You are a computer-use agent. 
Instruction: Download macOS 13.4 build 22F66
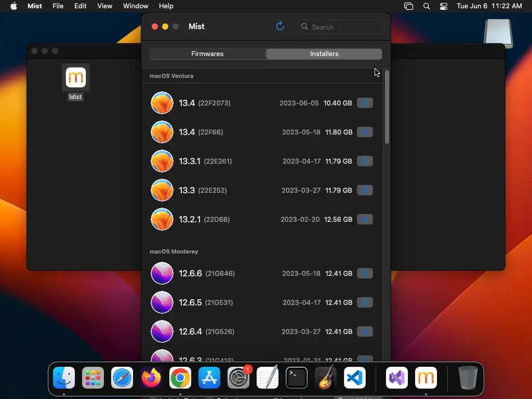coord(365,132)
